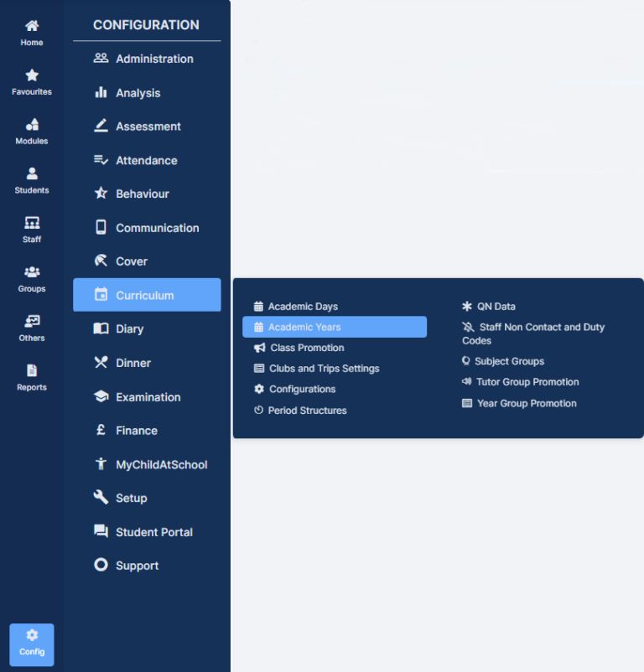Click the Config gear button
Screen dimensions: 644x672
32,644
